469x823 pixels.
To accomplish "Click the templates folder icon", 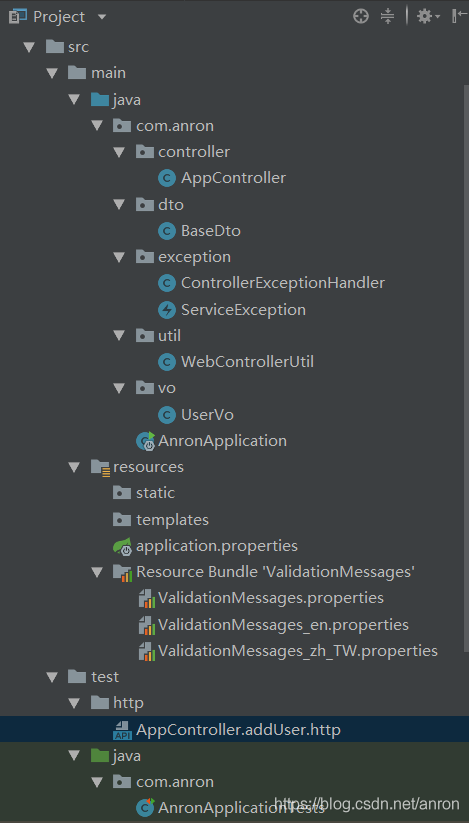I will pyautogui.click(x=122, y=520).
